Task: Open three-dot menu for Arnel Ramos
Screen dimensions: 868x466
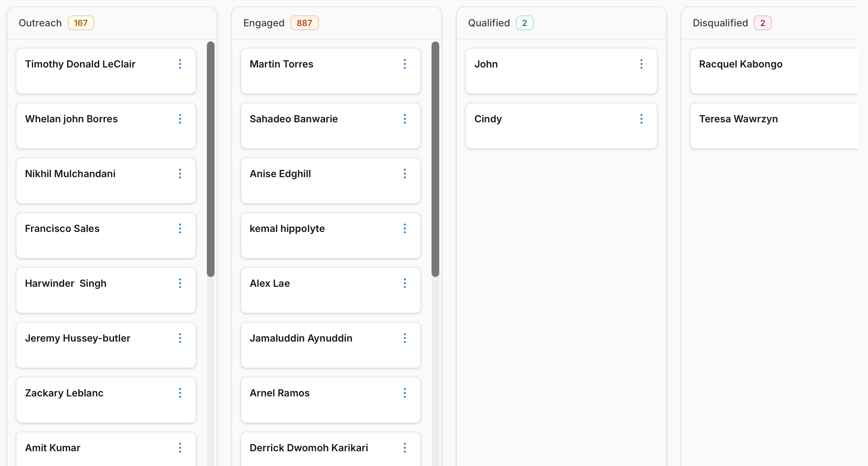Action: coord(405,393)
